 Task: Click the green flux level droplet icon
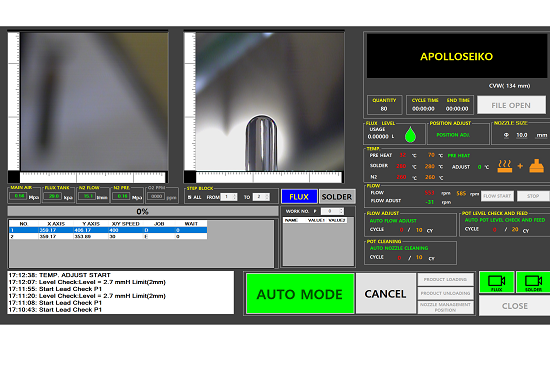[x=410, y=135]
